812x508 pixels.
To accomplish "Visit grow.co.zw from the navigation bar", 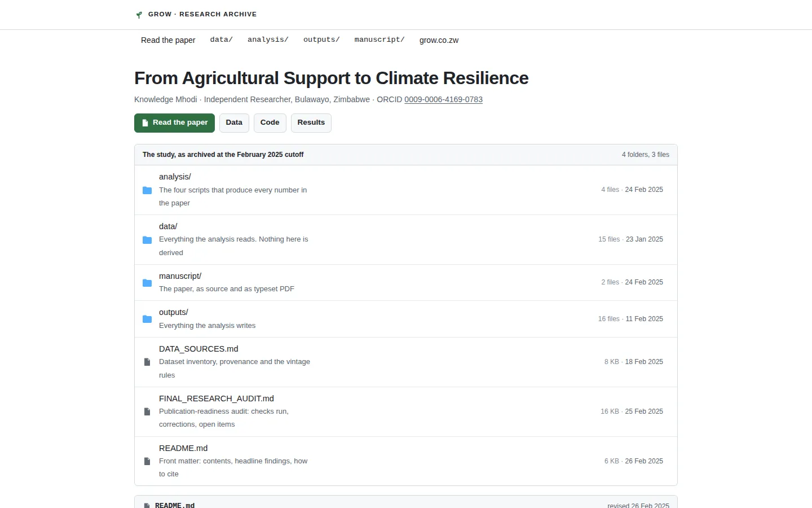I will [439, 40].
